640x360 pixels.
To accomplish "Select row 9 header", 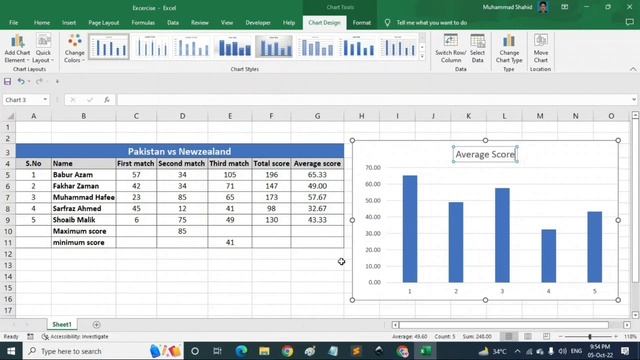I will coord(7,220).
